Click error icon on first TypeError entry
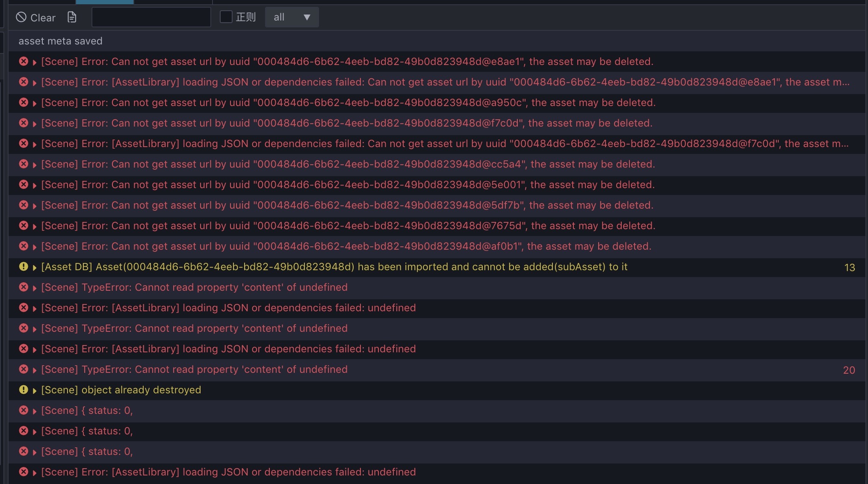The width and height of the screenshot is (868, 484). [x=24, y=287]
